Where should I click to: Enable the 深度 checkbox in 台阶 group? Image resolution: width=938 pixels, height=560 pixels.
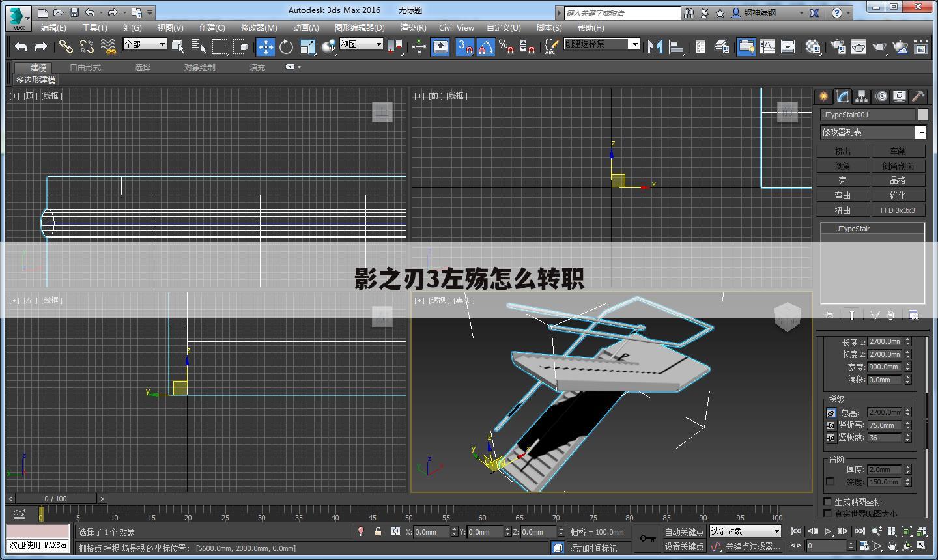click(830, 482)
